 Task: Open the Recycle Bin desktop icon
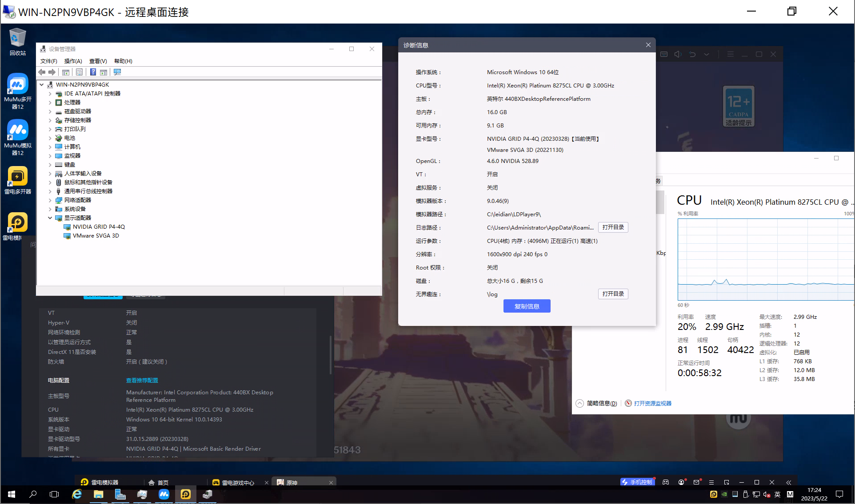coord(18,42)
